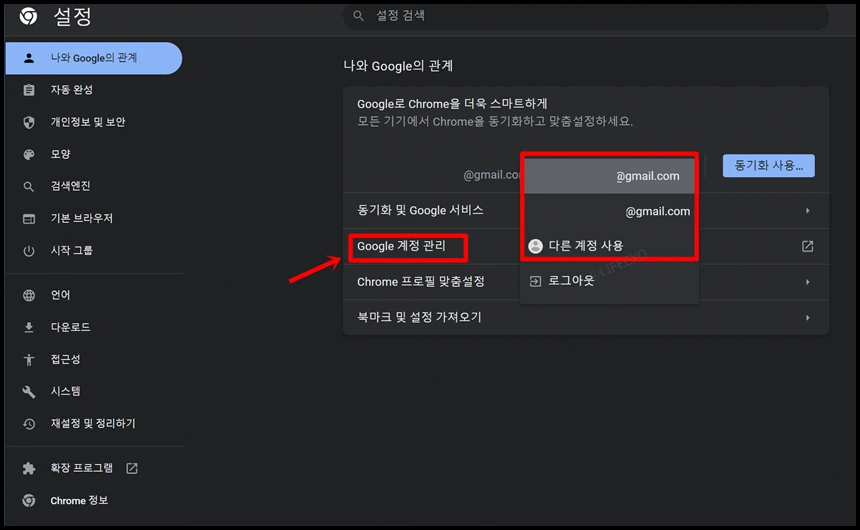Open the 접근성 settings section
This screenshot has width=860, height=530.
(x=93, y=359)
